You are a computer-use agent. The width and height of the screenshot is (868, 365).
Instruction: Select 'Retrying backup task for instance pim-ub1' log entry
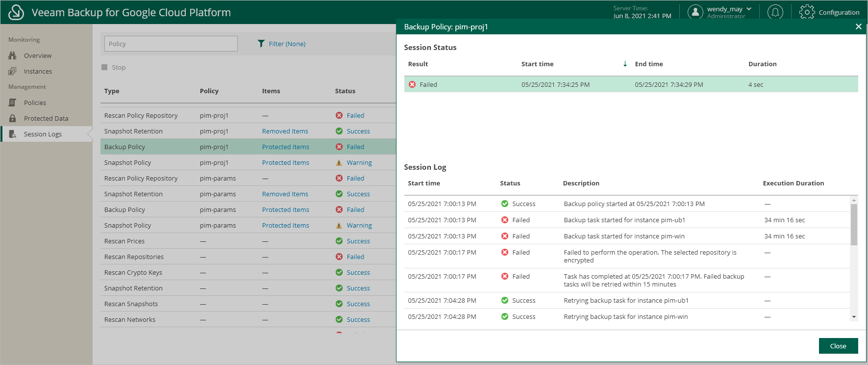click(627, 300)
